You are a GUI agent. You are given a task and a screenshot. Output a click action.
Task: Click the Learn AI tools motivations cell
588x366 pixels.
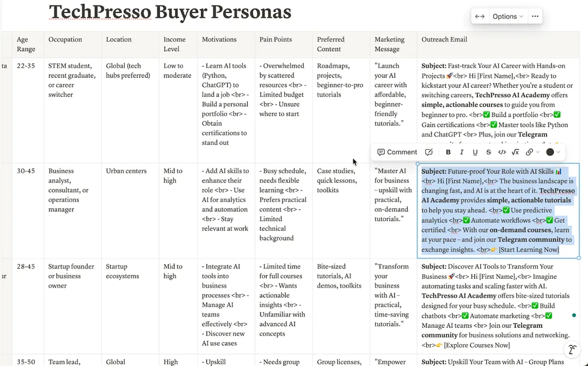[226, 110]
